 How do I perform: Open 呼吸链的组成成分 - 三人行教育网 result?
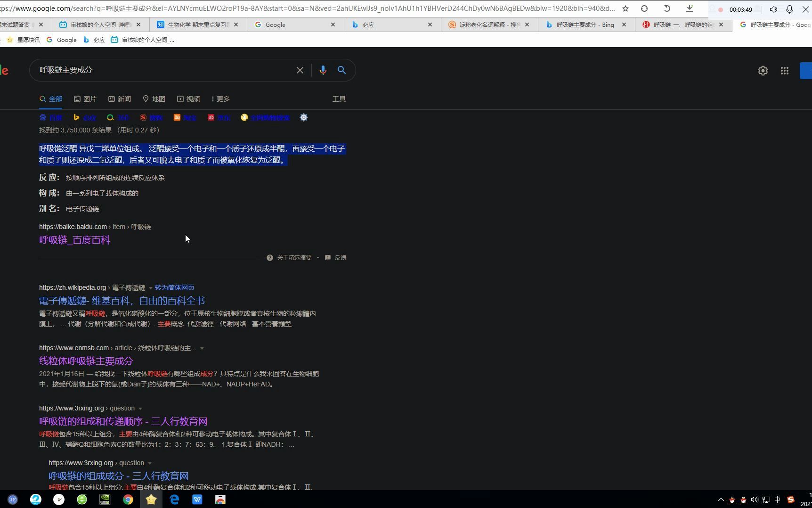(119, 476)
